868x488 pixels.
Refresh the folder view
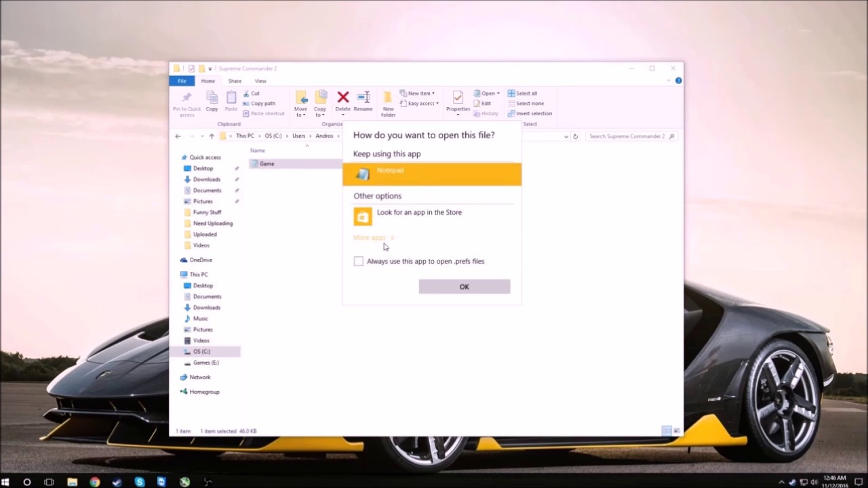tap(575, 136)
